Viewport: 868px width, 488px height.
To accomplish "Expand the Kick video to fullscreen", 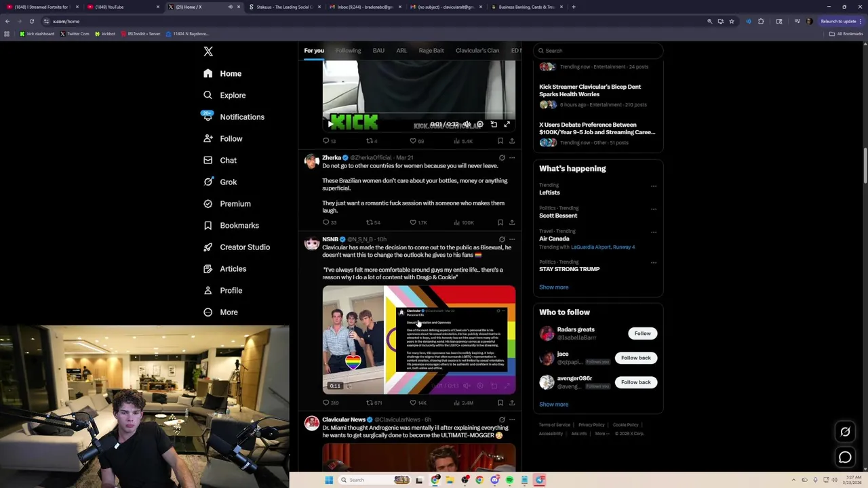I will point(507,124).
